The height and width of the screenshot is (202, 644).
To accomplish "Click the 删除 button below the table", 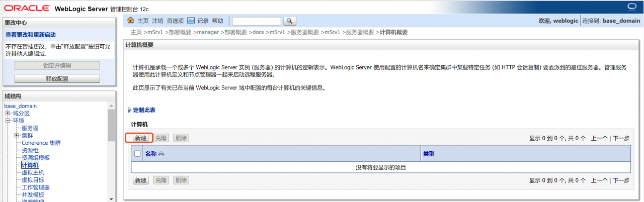I will (181, 180).
